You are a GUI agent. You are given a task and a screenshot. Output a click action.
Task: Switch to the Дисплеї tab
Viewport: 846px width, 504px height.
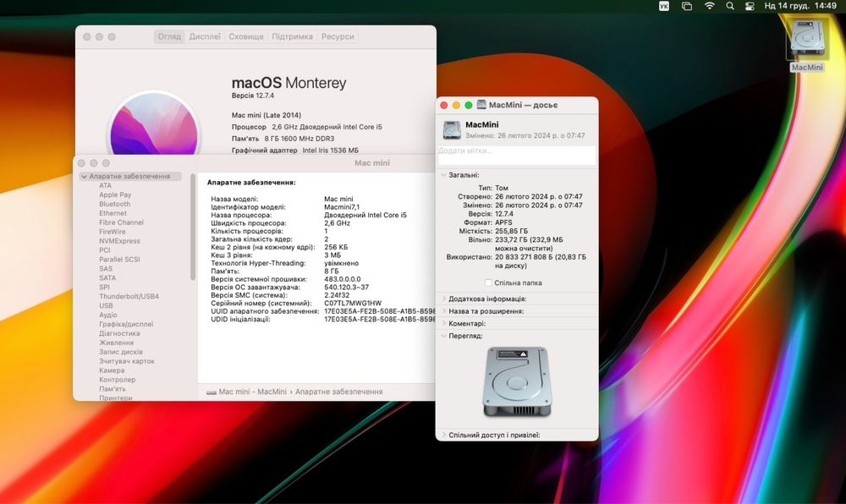pos(205,36)
